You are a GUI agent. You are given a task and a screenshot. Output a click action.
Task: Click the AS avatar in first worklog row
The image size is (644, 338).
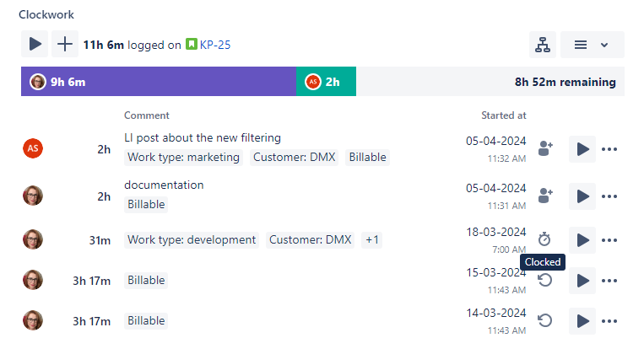click(33, 149)
